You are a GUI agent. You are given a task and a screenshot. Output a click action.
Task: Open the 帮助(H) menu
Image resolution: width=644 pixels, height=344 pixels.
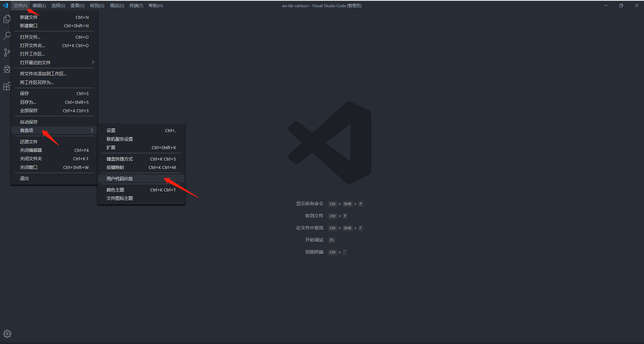[x=155, y=5]
